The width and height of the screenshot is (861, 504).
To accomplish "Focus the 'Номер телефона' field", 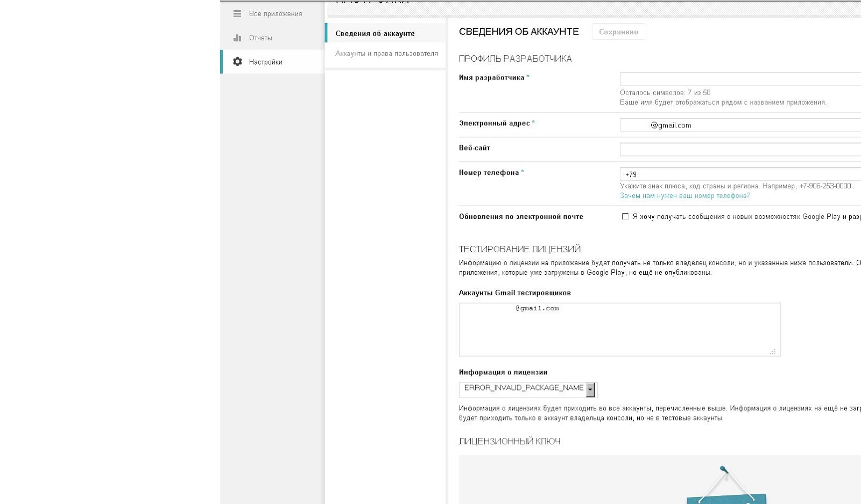I will click(740, 174).
